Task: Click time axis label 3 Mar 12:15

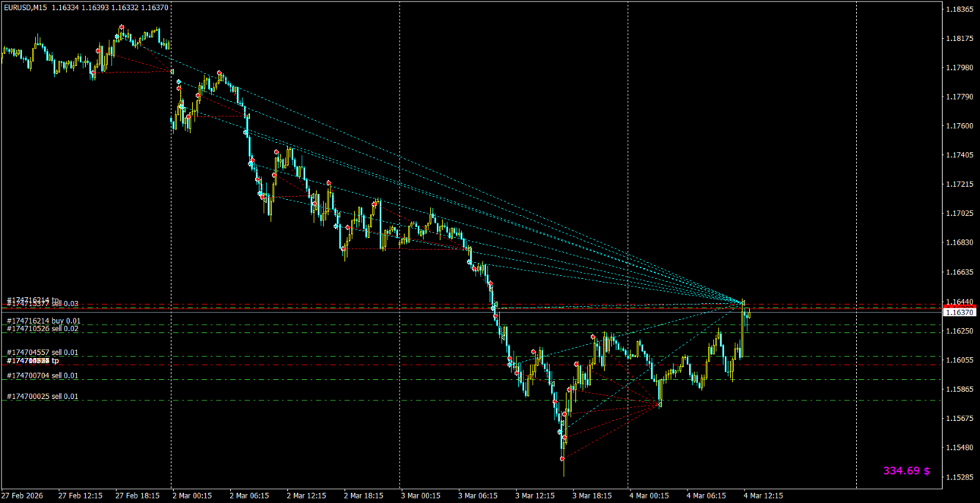Action: (536, 495)
